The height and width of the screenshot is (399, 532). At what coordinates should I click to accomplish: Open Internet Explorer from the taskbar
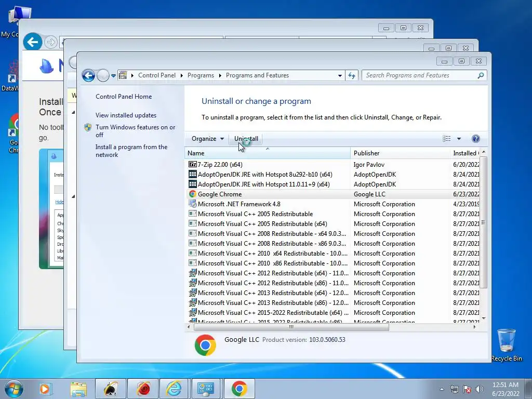[x=174, y=389]
